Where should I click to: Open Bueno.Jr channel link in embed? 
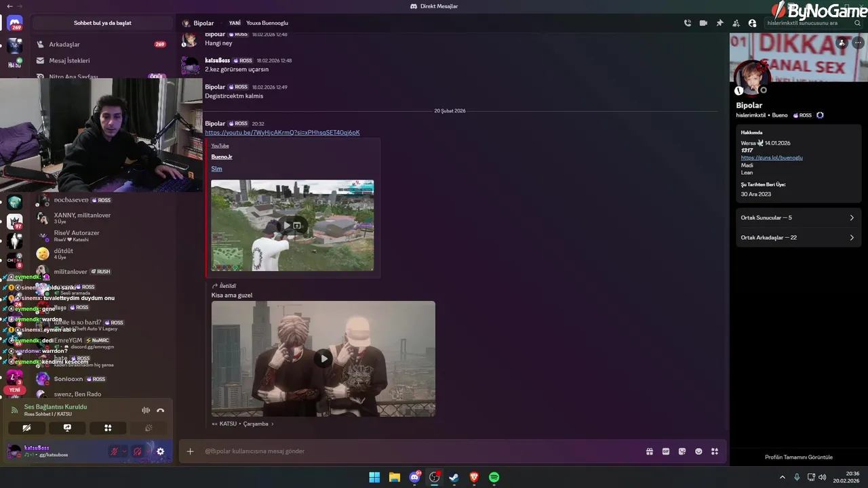coord(222,157)
